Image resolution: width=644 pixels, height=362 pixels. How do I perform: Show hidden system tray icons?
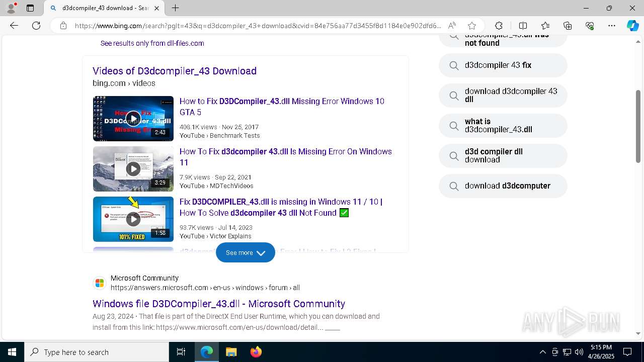[542, 352]
